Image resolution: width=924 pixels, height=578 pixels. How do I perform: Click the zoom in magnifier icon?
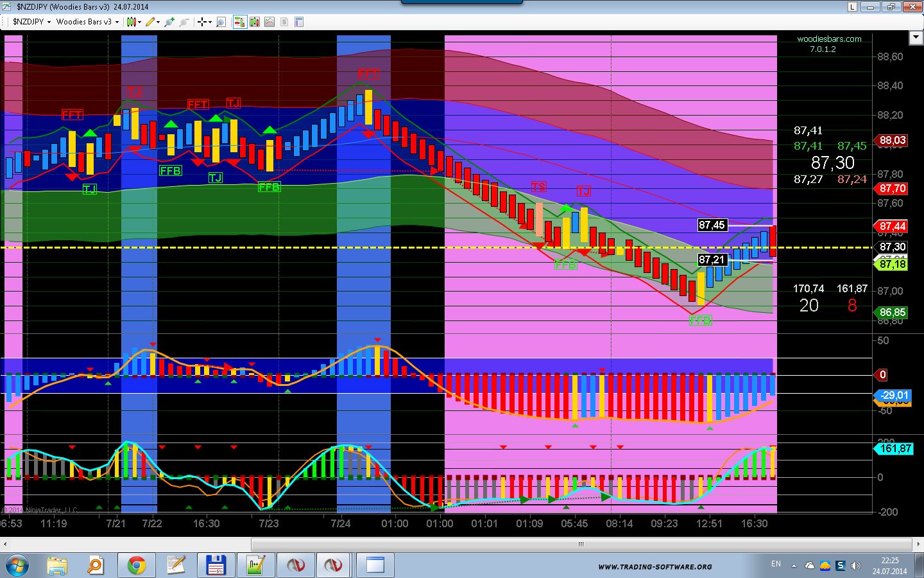pyautogui.click(x=169, y=22)
